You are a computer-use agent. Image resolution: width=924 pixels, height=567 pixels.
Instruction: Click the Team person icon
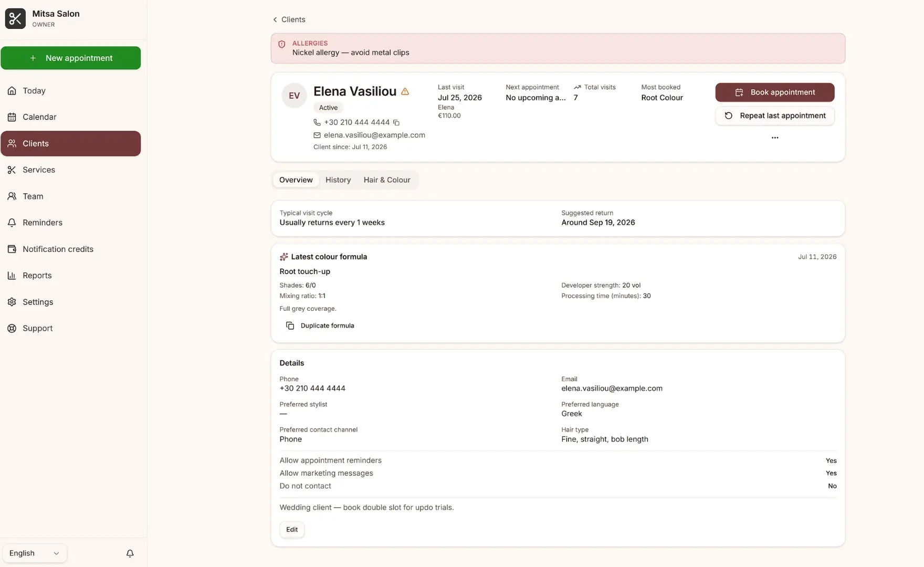click(12, 196)
